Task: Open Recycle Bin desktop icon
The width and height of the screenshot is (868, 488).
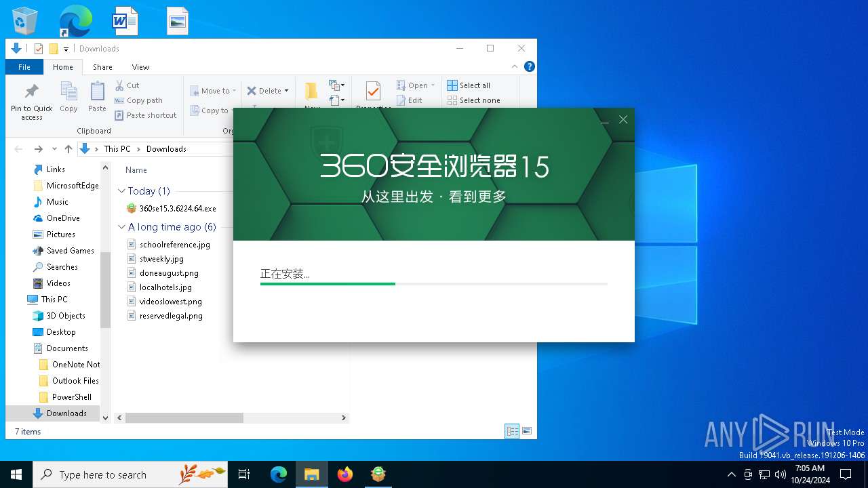Action: [26, 20]
